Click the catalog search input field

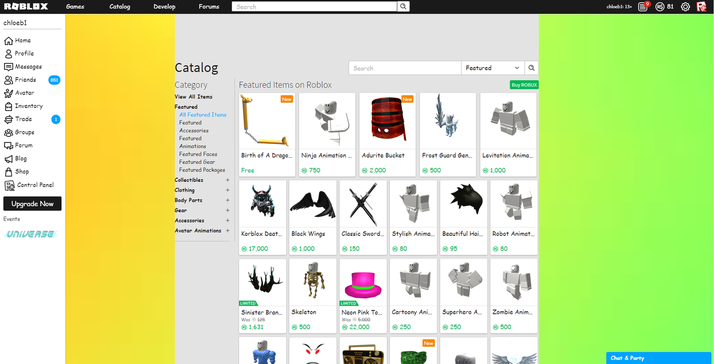tap(405, 68)
